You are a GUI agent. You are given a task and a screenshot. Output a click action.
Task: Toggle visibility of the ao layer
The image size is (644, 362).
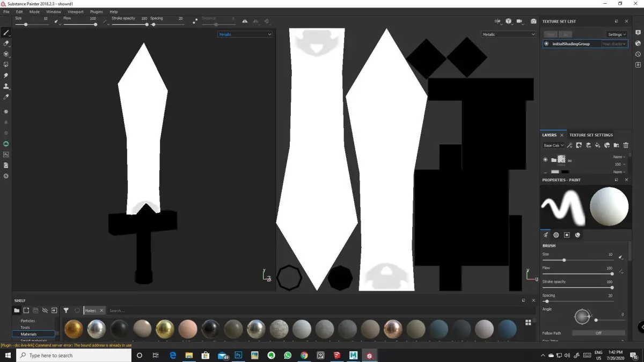tap(546, 159)
